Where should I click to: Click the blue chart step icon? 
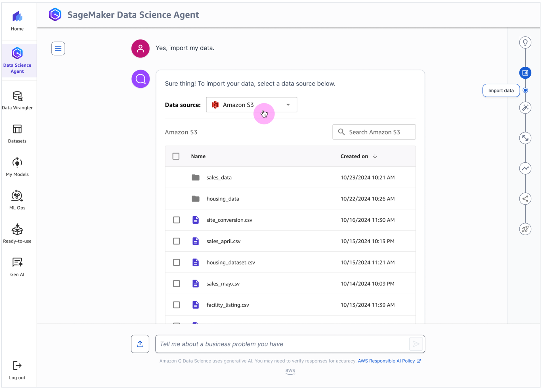[525, 73]
